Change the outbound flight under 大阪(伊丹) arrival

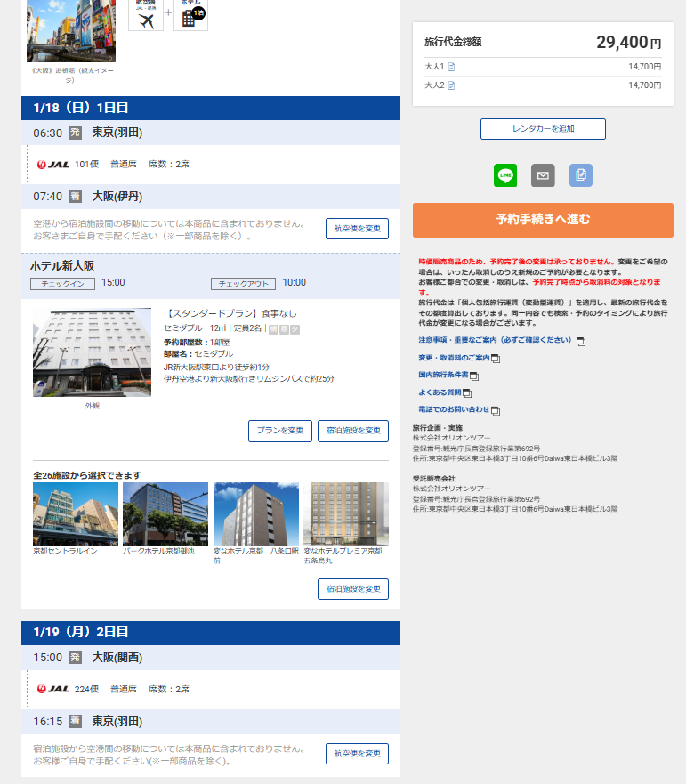(x=357, y=229)
